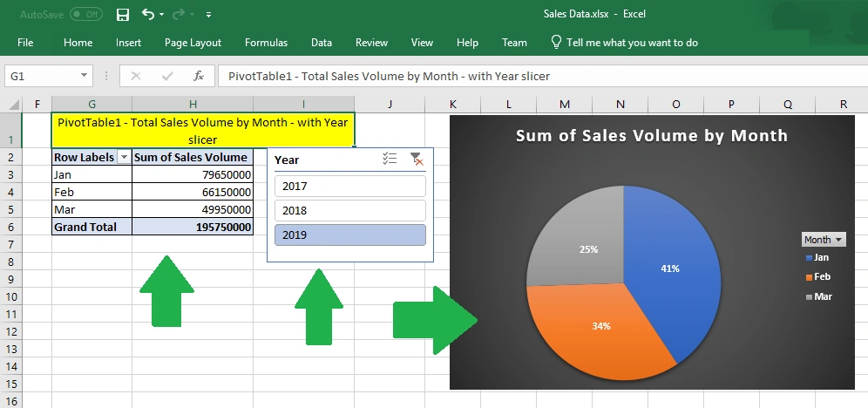Click chart title Sum of Sales Volume by Month

coord(652,136)
